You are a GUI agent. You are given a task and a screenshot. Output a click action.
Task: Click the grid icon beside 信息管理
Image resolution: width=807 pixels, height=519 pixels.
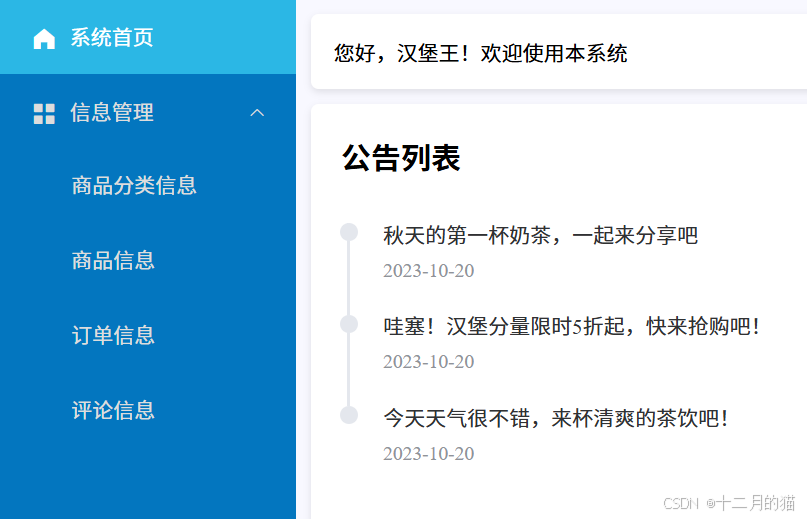pos(44,114)
